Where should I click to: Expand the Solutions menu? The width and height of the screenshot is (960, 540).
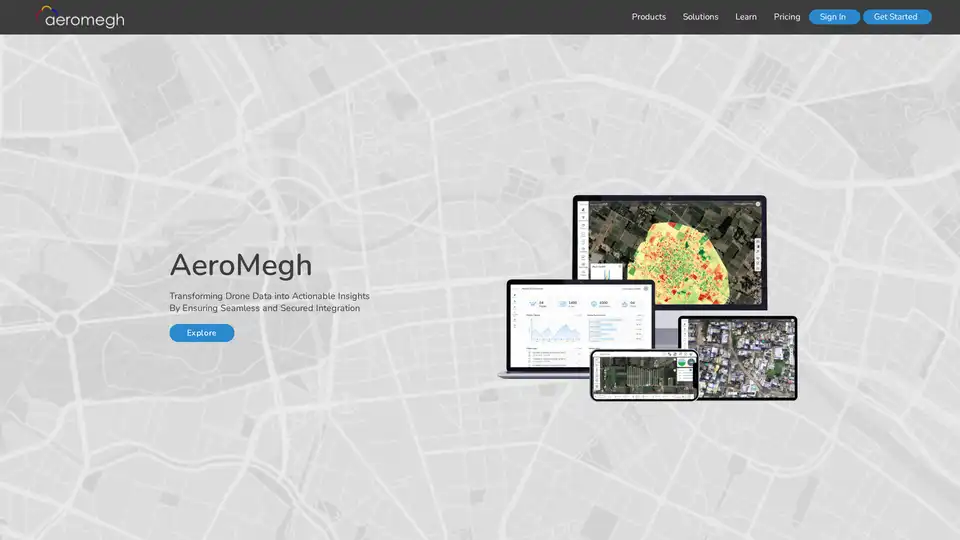click(x=700, y=17)
